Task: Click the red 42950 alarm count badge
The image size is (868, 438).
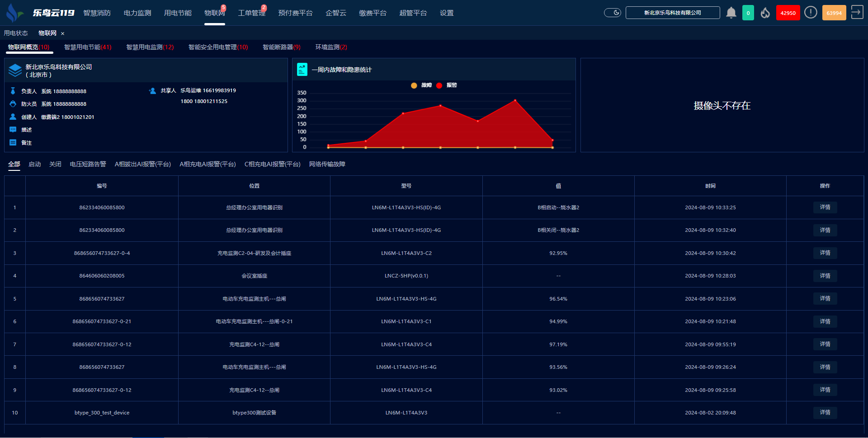Action: [788, 13]
